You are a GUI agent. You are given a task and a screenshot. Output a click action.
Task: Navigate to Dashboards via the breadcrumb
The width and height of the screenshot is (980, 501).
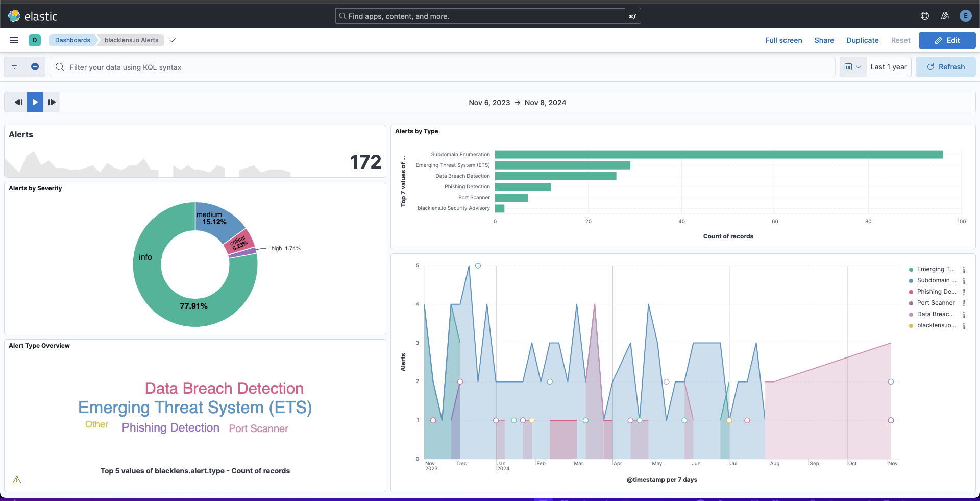coord(72,40)
